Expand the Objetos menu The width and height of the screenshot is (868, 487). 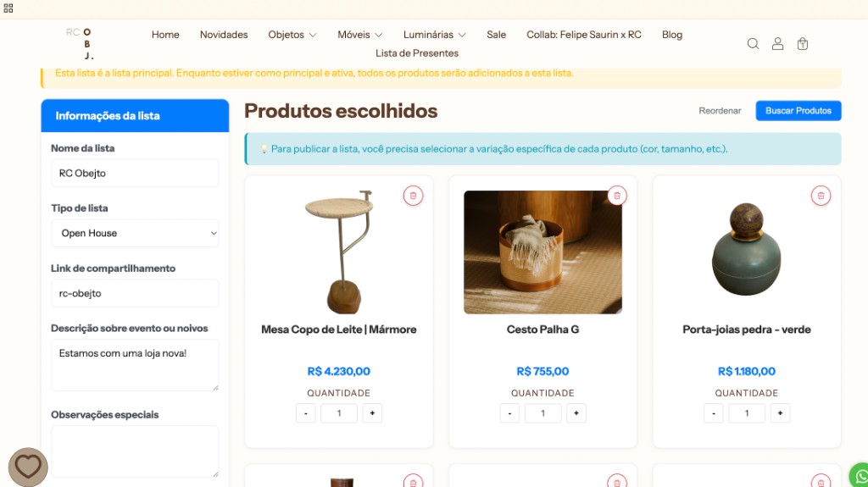pyautogui.click(x=292, y=35)
